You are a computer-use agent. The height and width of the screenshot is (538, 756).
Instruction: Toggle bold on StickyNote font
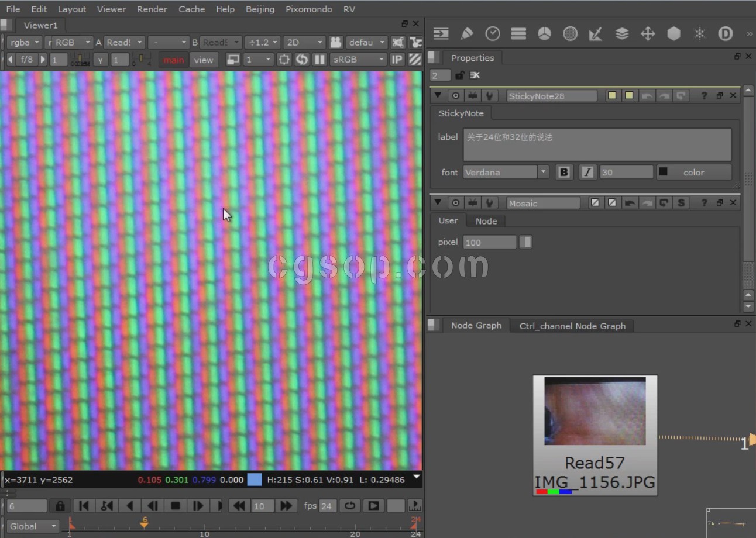tap(564, 173)
